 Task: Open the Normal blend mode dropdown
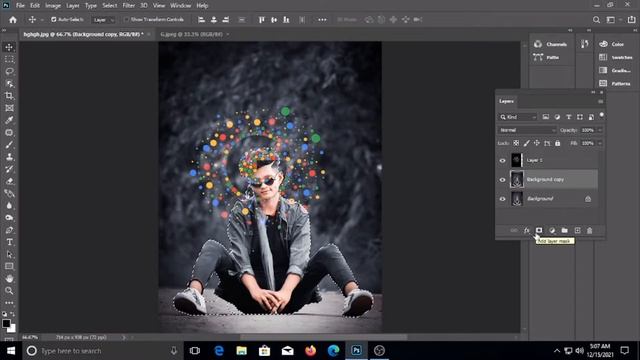[527, 130]
